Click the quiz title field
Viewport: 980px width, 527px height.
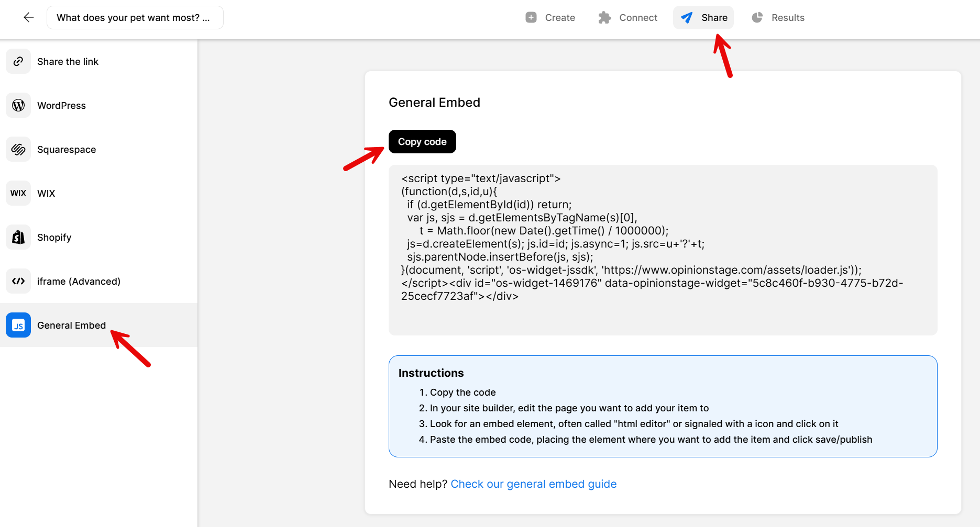135,17
